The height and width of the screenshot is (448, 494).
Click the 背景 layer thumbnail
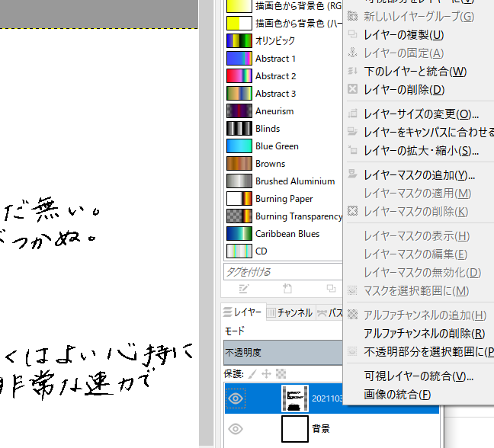click(295, 429)
